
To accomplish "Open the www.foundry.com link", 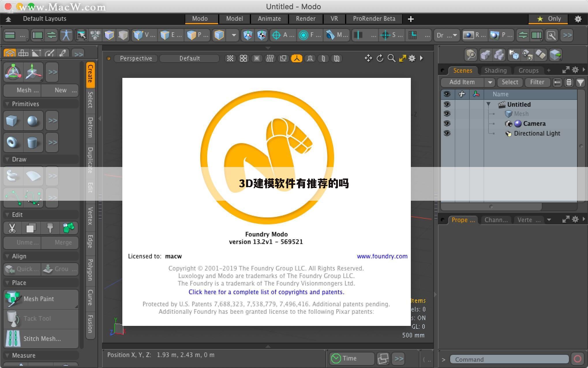I will click(382, 256).
